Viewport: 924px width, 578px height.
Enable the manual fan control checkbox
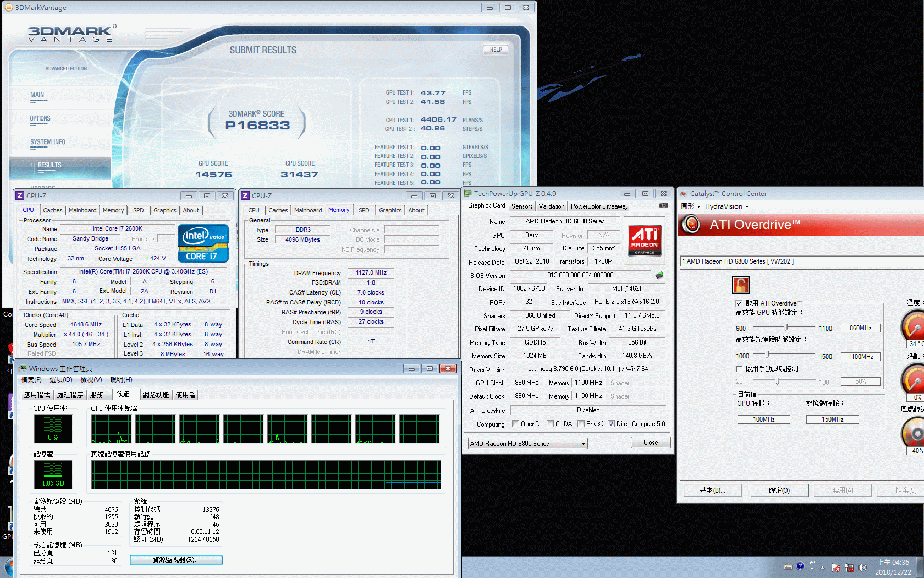(x=739, y=369)
